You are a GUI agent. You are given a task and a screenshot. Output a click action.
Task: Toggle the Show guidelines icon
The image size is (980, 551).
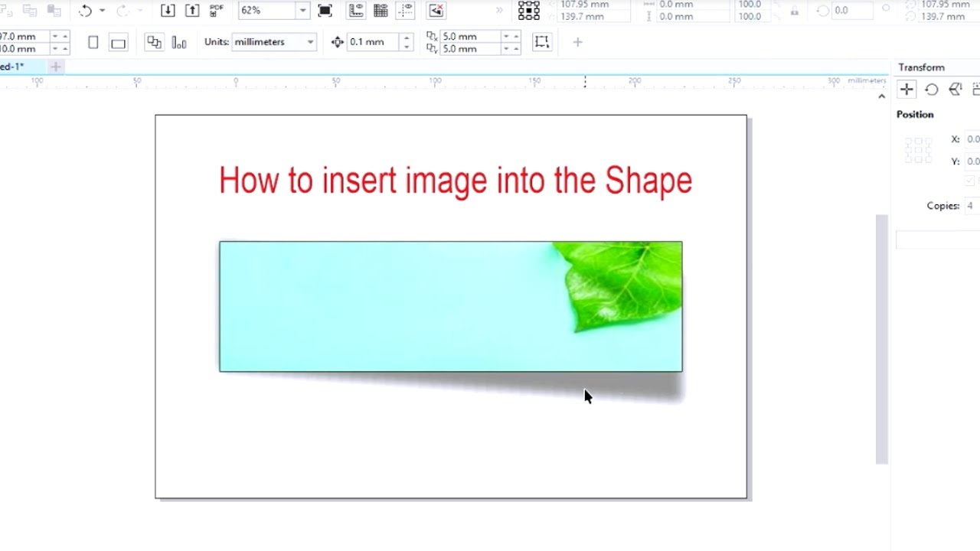tap(406, 11)
